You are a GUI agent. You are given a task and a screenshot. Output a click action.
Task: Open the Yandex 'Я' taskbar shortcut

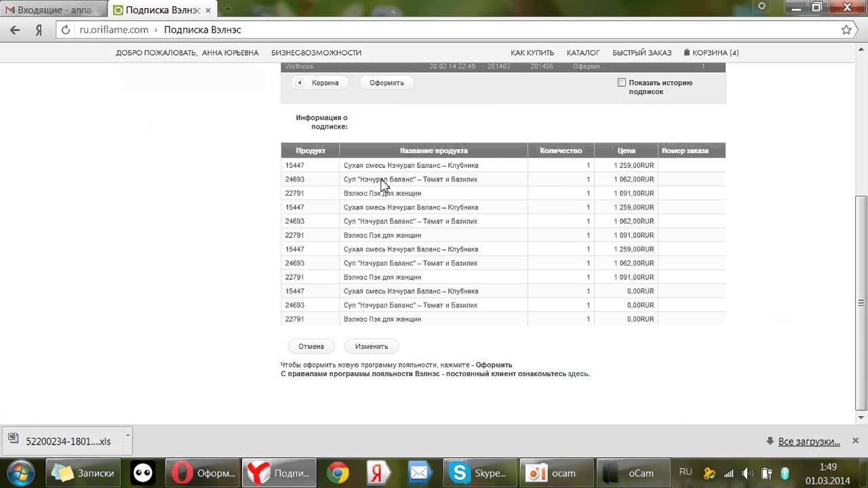click(377, 473)
